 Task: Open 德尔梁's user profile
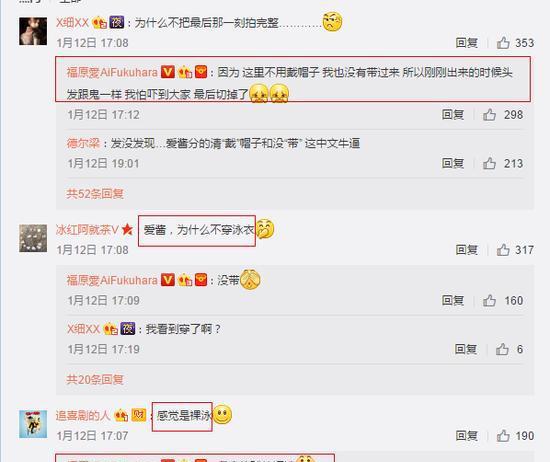click(83, 143)
